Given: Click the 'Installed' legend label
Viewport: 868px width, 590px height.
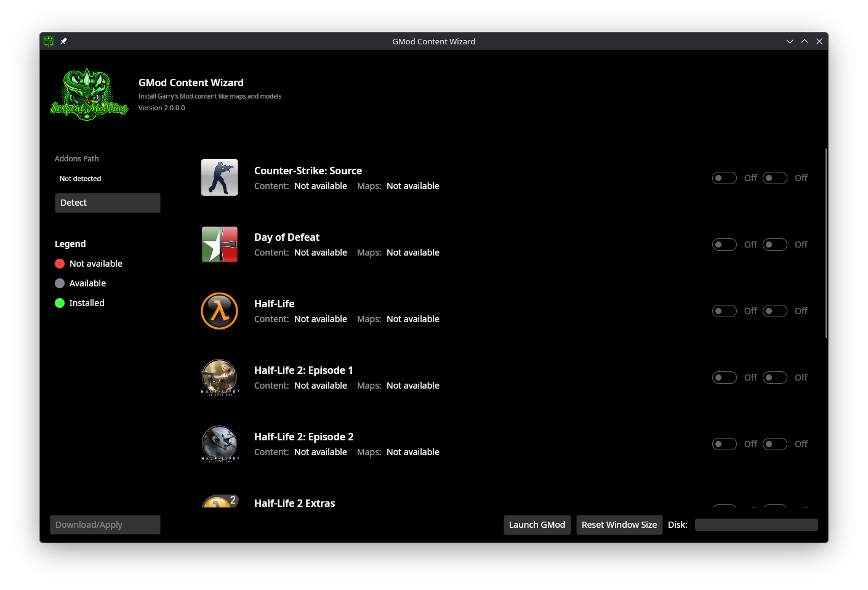Looking at the screenshot, I should coord(87,303).
